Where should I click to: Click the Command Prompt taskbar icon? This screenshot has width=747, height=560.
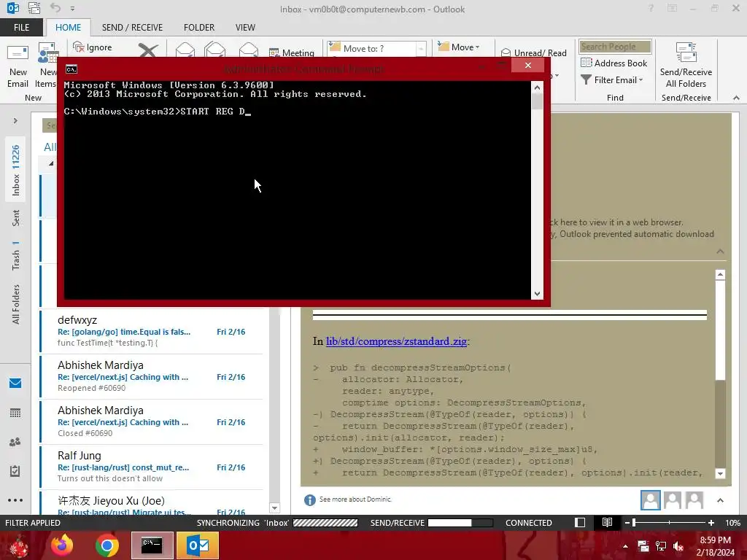pyautogui.click(x=152, y=545)
